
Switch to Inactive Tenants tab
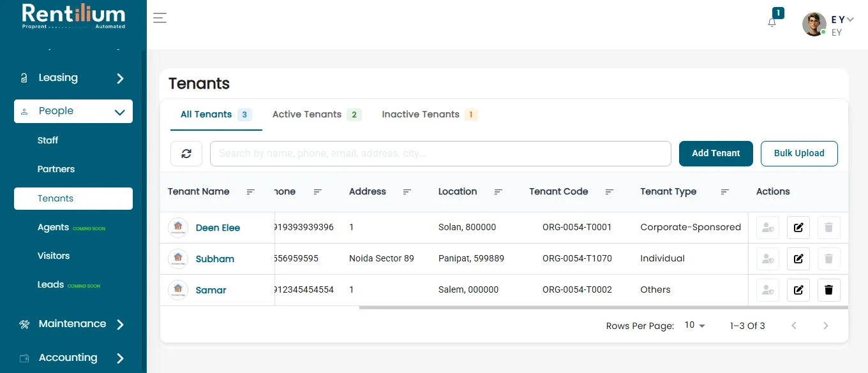click(x=430, y=115)
